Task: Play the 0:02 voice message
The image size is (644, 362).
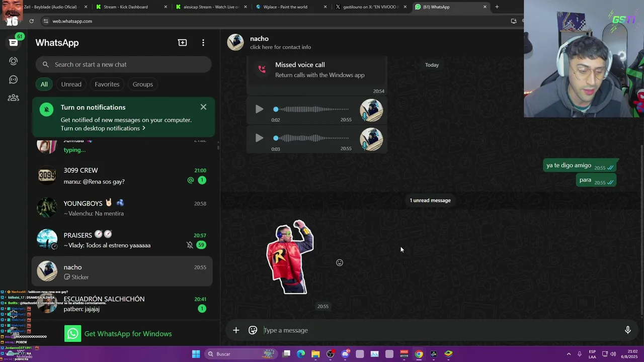Action: [x=259, y=109]
